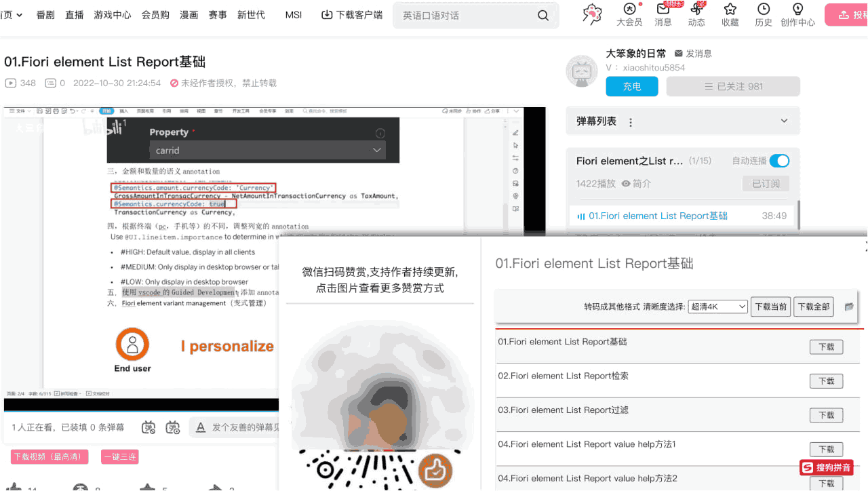Click danmaku font style A icon

click(x=201, y=427)
